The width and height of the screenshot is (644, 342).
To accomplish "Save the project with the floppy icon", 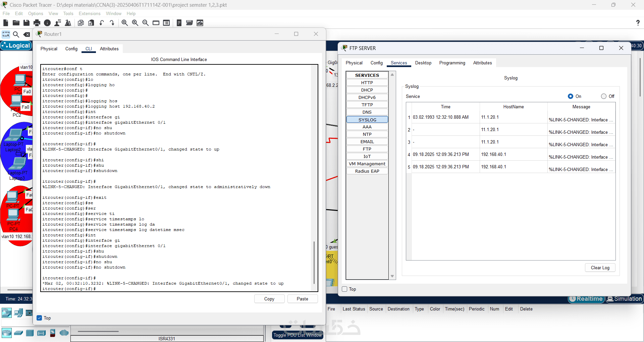I will pyautogui.click(x=26, y=23).
